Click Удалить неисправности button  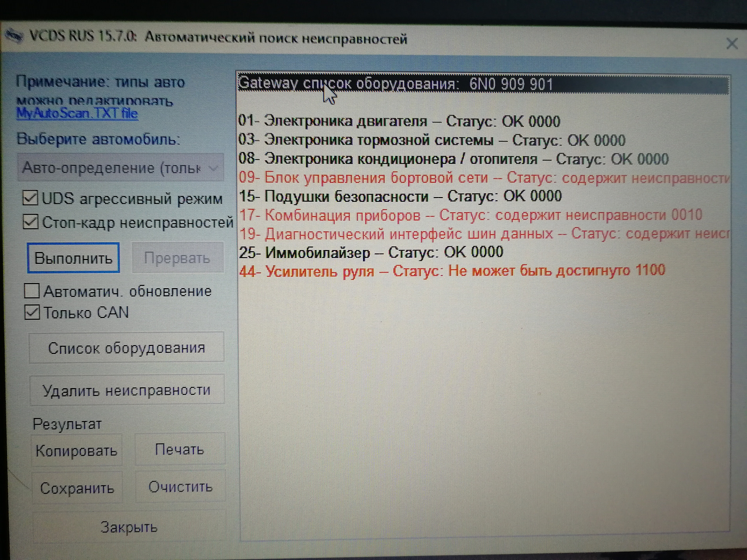coord(126,390)
